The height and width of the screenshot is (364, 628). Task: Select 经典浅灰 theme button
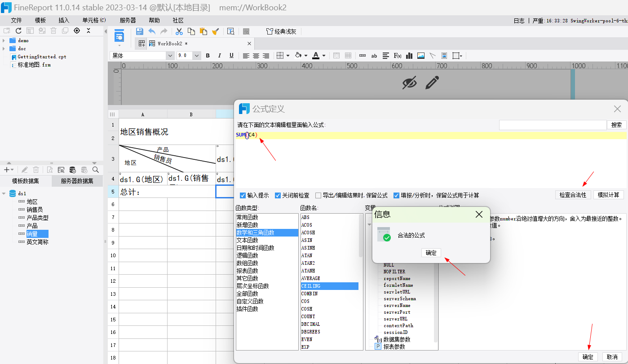tap(282, 31)
